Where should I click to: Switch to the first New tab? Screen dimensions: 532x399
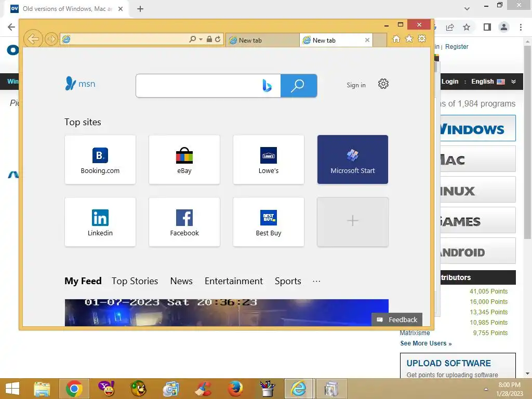pyautogui.click(x=262, y=41)
